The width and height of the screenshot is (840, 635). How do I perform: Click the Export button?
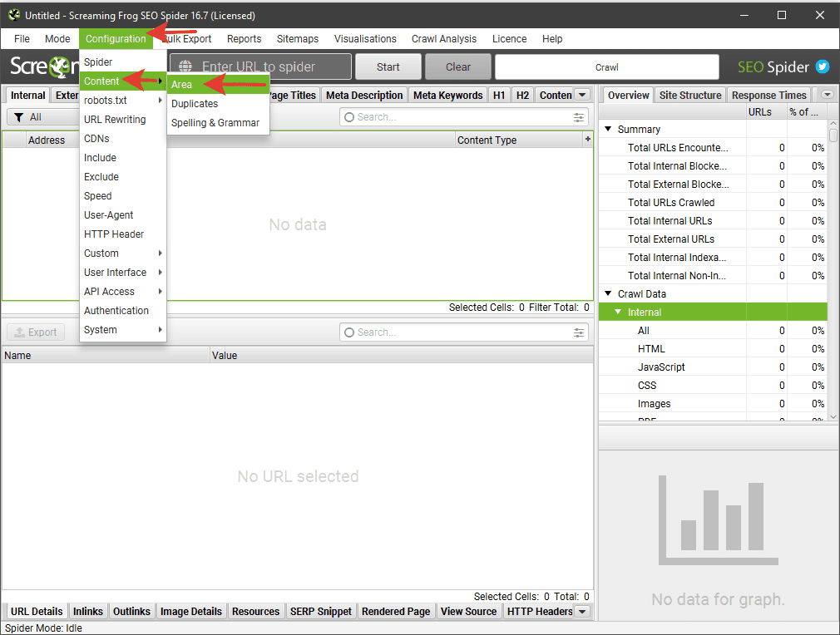(x=36, y=332)
